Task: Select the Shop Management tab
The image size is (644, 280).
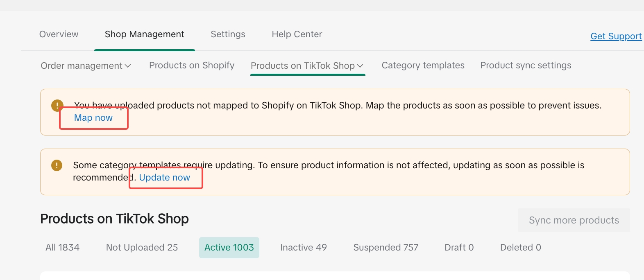Action: click(x=144, y=34)
